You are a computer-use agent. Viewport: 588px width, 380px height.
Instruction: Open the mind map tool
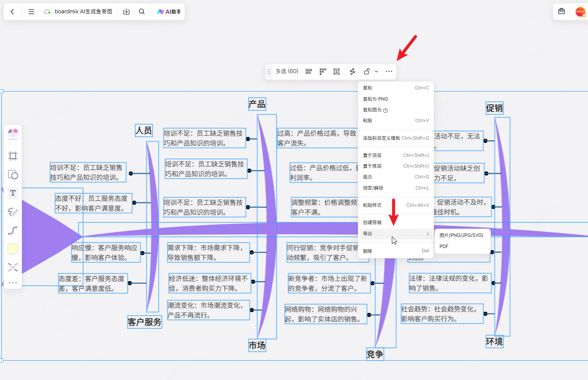click(x=13, y=267)
